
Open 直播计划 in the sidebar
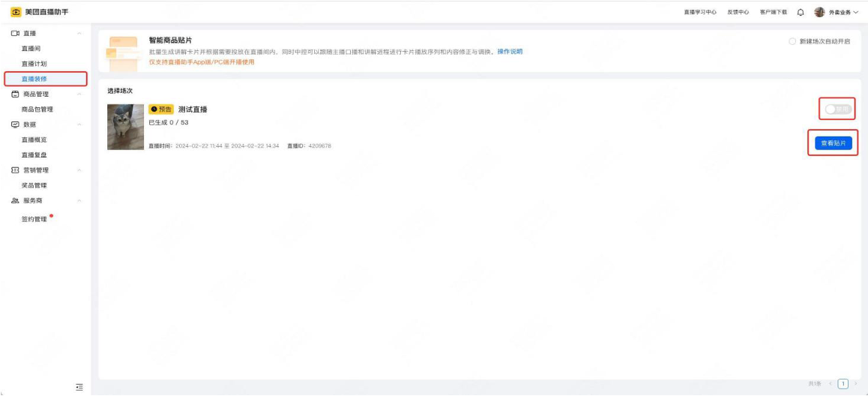click(x=34, y=64)
